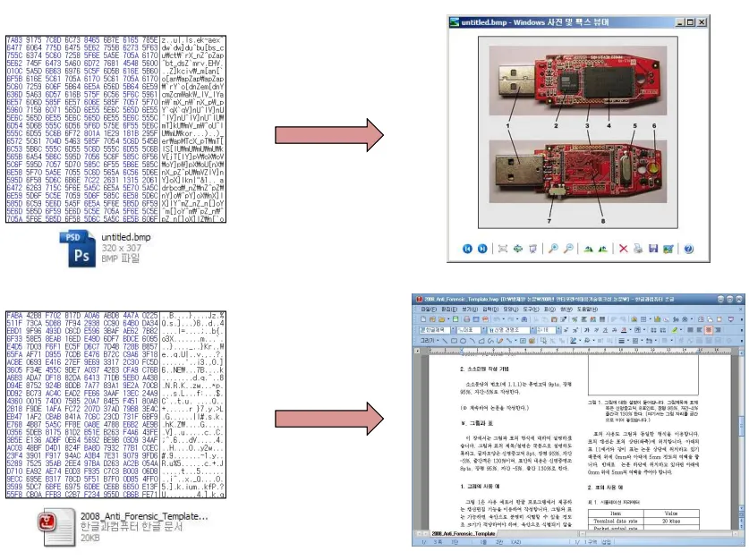Toggle center alignment in Hangul toolbar
This screenshot has height=560, width=749.
(x=708, y=330)
